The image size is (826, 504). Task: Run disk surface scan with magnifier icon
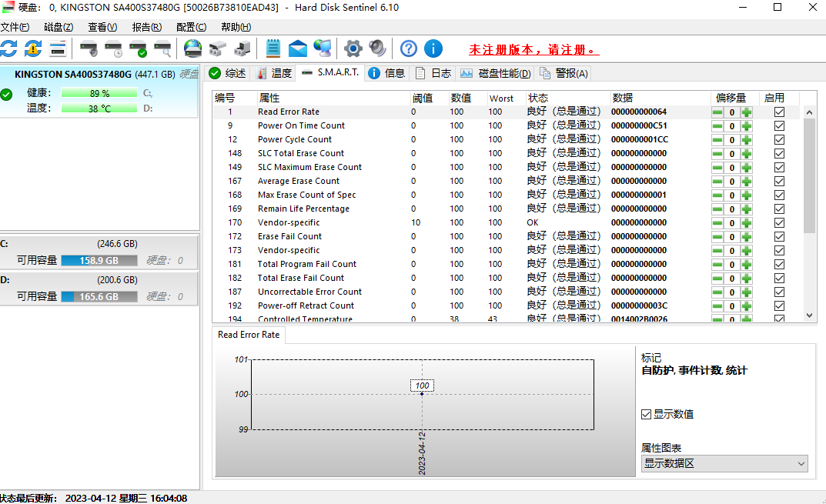[162, 48]
